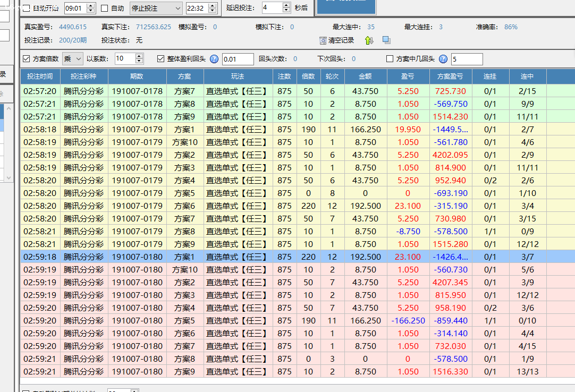Tick the 方案中几回头 checkbox
The height and width of the screenshot is (392, 575).
tap(390, 58)
